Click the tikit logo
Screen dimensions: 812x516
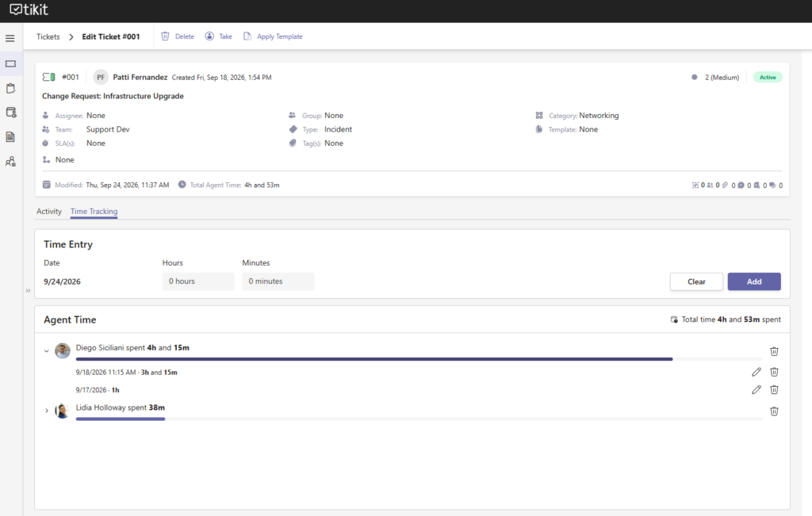click(29, 10)
